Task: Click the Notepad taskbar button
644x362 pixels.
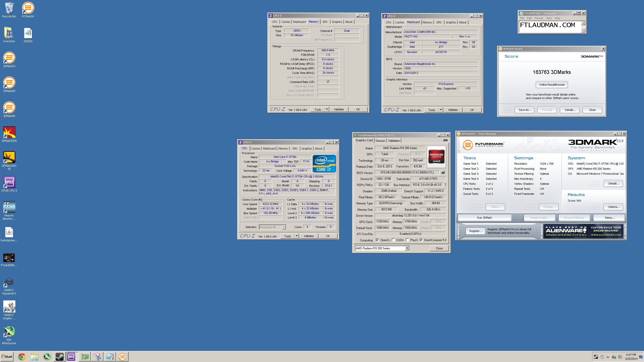Action: coord(110,357)
